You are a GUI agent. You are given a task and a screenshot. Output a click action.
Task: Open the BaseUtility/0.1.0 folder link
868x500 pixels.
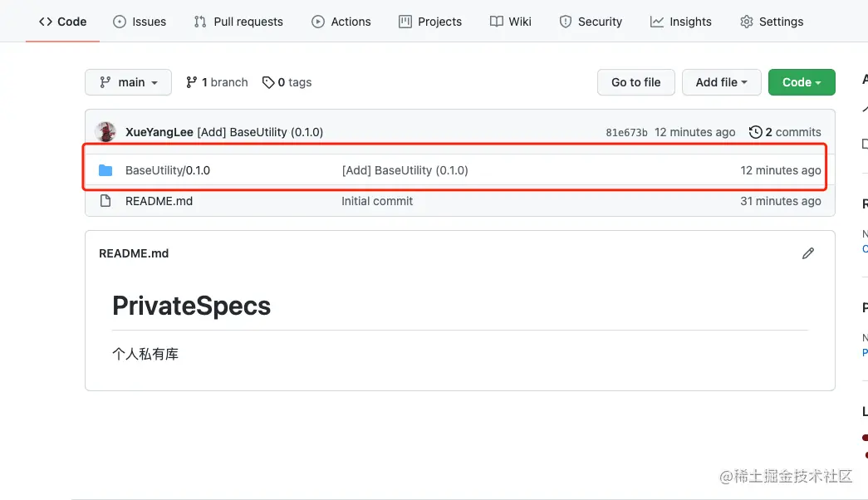pyautogui.click(x=168, y=170)
